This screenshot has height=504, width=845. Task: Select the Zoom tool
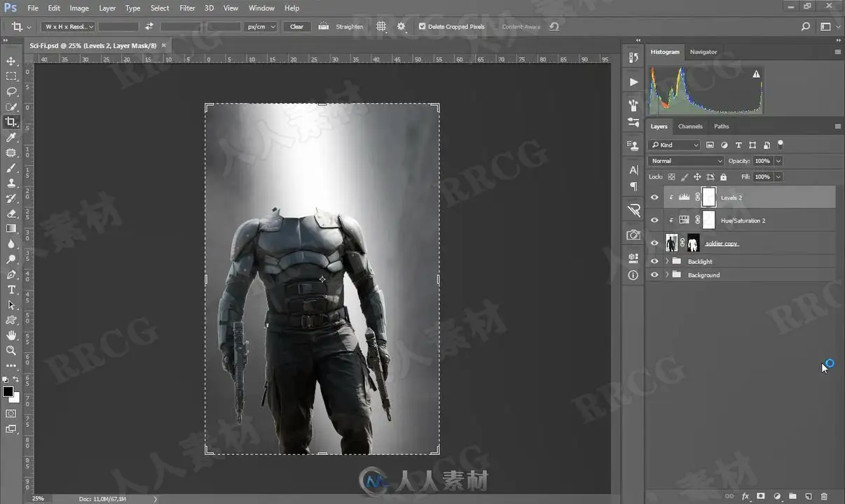tap(11, 351)
